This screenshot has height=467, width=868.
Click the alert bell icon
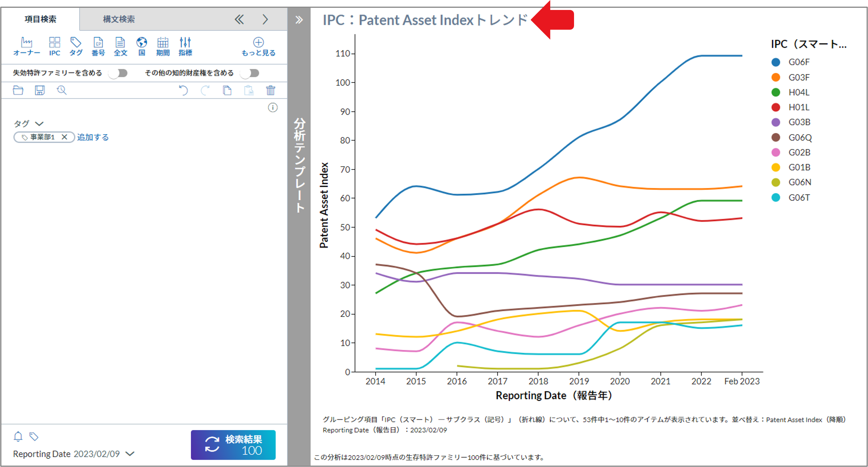click(x=18, y=436)
